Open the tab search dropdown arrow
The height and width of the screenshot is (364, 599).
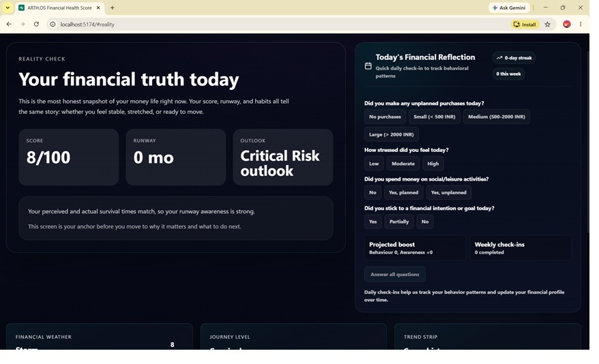point(8,7)
